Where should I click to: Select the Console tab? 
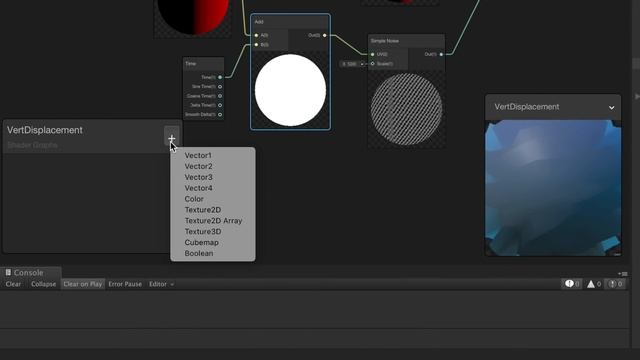[31, 273]
